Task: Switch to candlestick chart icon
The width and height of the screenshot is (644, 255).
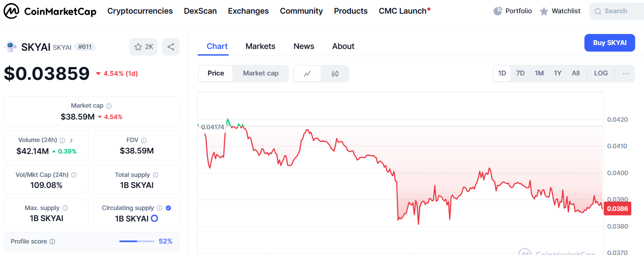Action: click(x=335, y=74)
